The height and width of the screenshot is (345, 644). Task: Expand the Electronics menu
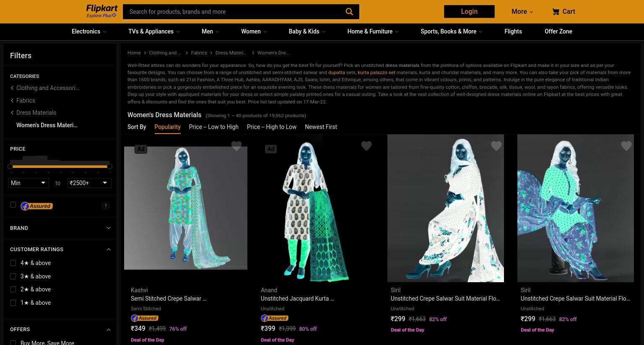pyautogui.click(x=89, y=31)
